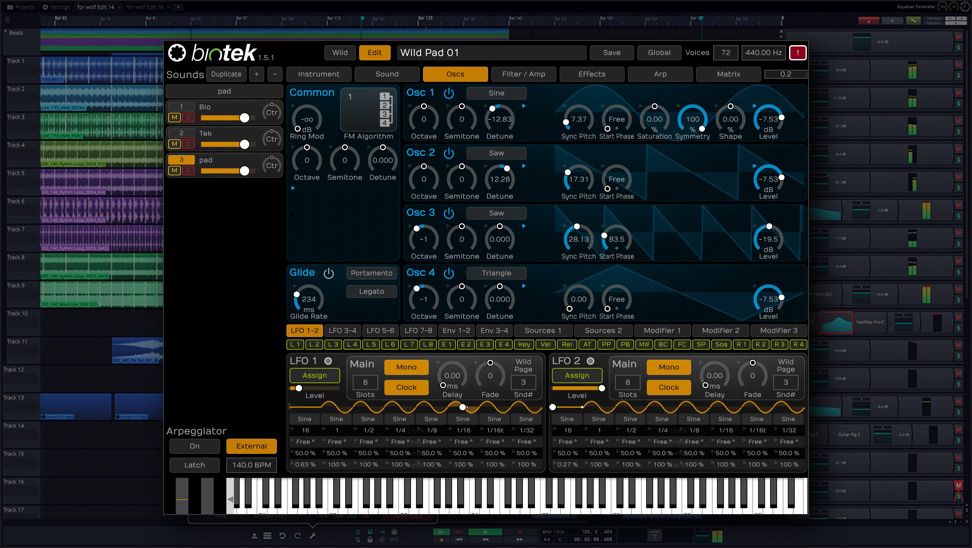Mute the pad sound layer 3
This screenshot has height=548, width=972.
tap(174, 170)
